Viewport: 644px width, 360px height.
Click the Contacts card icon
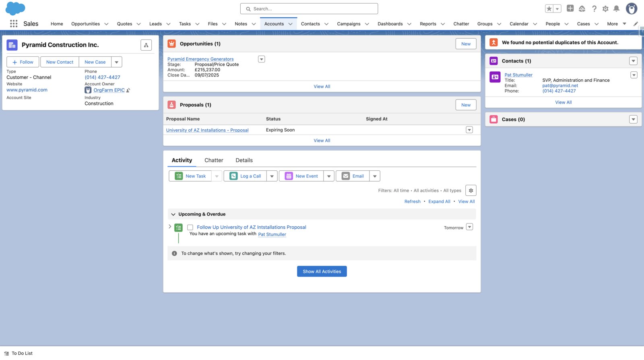tap(494, 61)
